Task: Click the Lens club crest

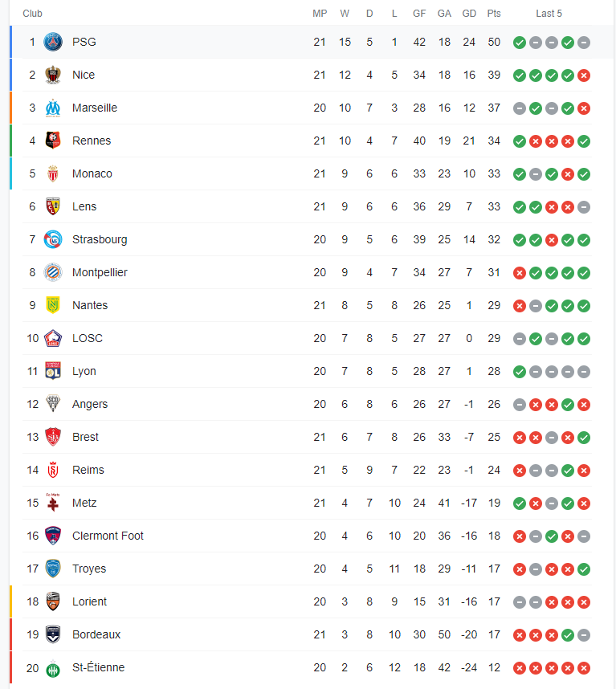Action: pos(51,206)
